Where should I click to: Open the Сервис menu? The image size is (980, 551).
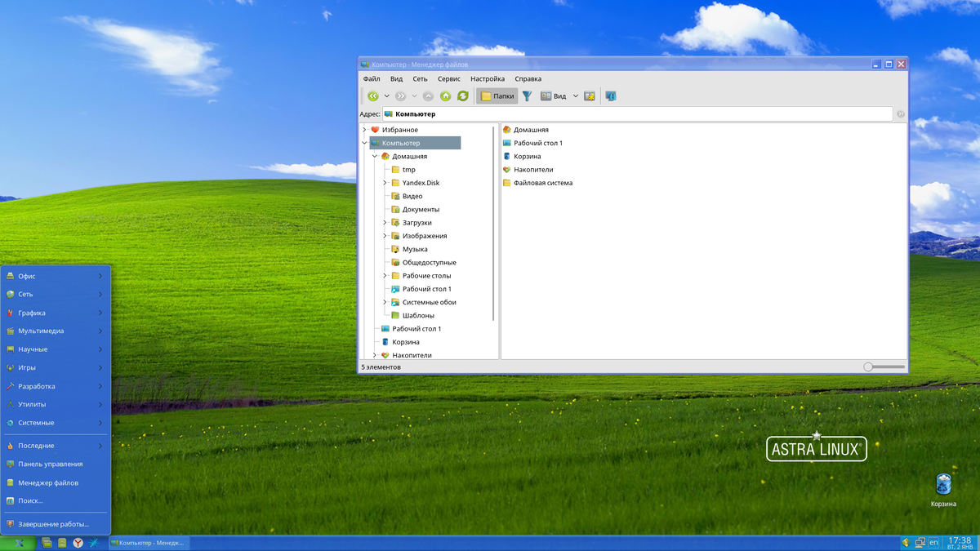(x=449, y=79)
